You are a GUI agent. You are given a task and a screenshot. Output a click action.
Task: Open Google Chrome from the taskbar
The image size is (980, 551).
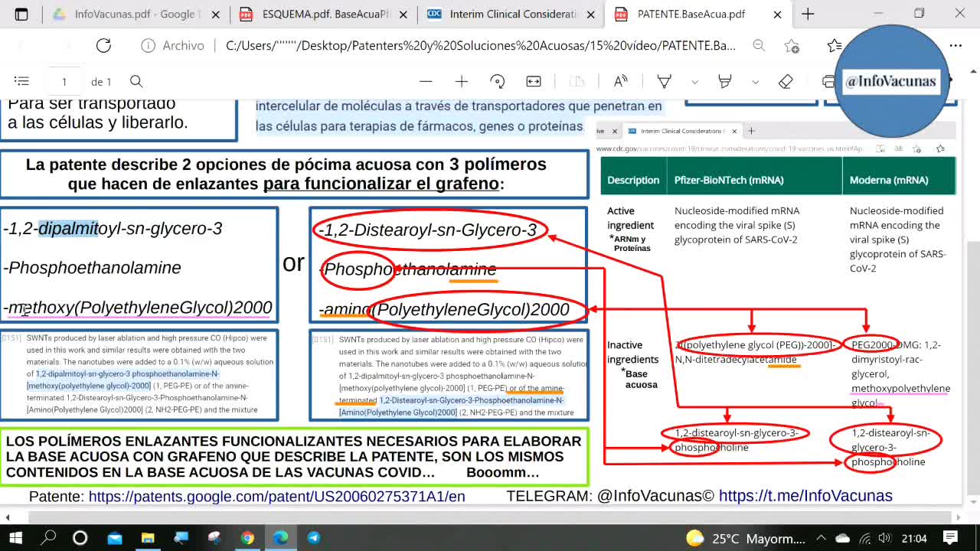tap(247, 538)
